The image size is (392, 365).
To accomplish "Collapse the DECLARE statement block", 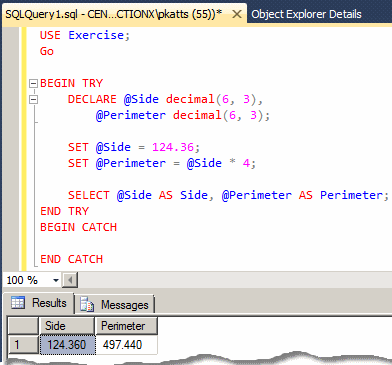I will [33, 99].
